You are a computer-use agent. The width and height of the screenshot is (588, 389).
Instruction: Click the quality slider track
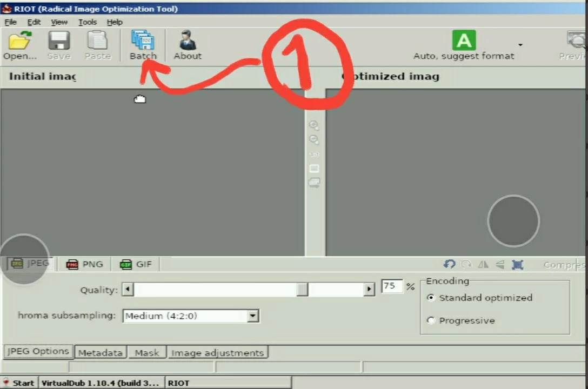pos(248,289)
